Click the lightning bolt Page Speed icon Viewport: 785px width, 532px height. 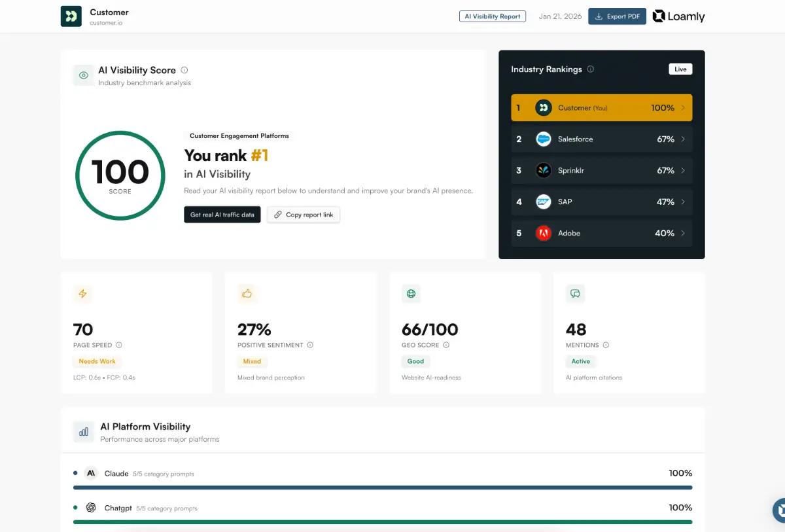pos(82,294)
